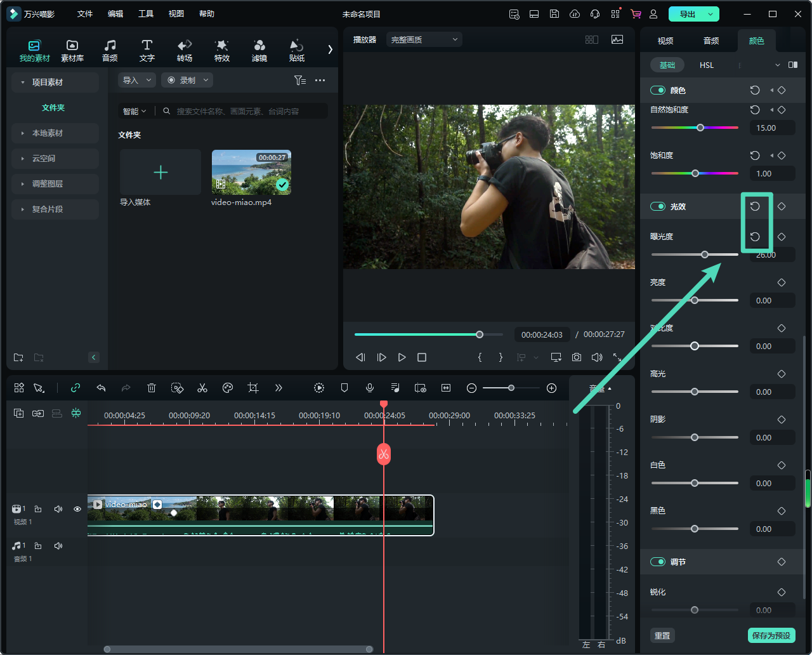The width and height of the screenshot is (812, 655).
Task: Open the 滤镜 filters tab
Action: 259,51
